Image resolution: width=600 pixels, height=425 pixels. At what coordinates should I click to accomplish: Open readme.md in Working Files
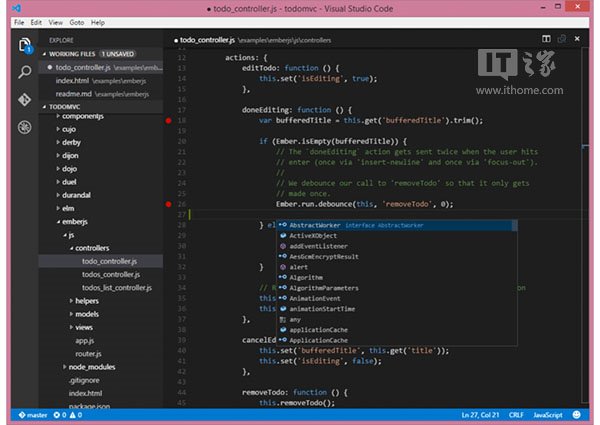[102, 94]
